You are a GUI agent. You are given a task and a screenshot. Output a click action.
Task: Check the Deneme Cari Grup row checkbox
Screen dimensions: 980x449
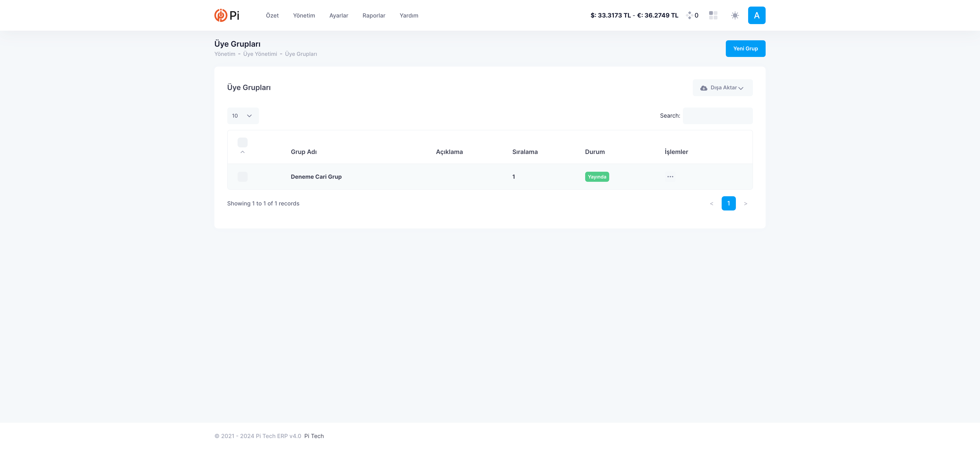tap(242, 177)
